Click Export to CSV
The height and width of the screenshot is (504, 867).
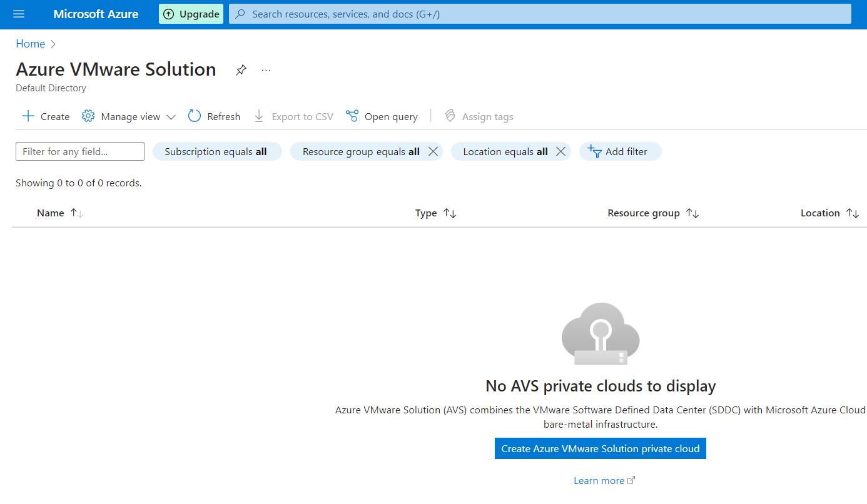(x=293, y=116)
